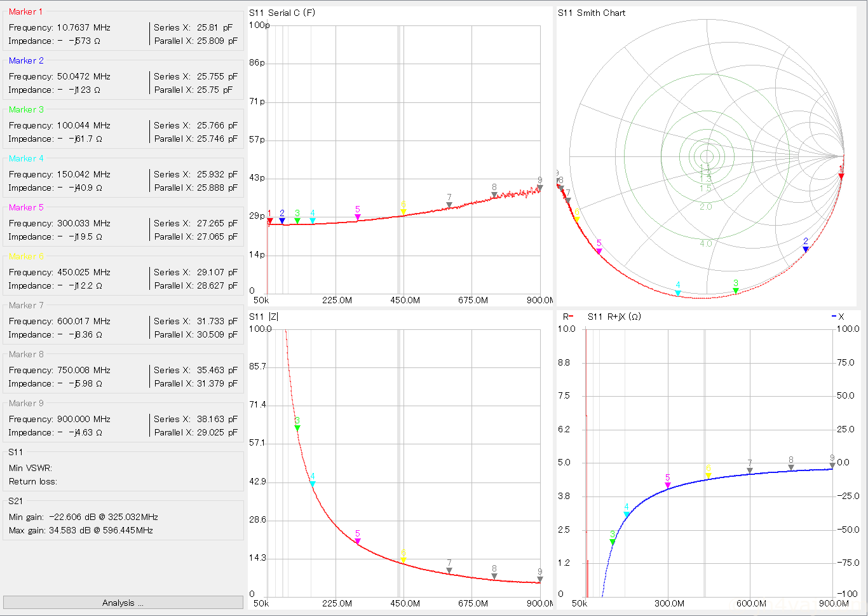Screen dimensions: 868x616
Task: Click magenta marker 5 on the |Z| chart
Action: coord(358,541)
